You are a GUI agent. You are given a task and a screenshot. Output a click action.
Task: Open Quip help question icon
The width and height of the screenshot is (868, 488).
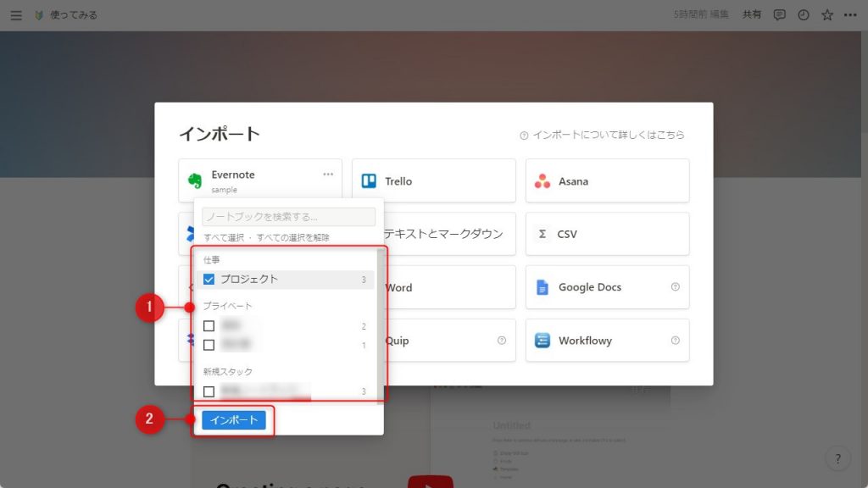click(x=502, y=341)
